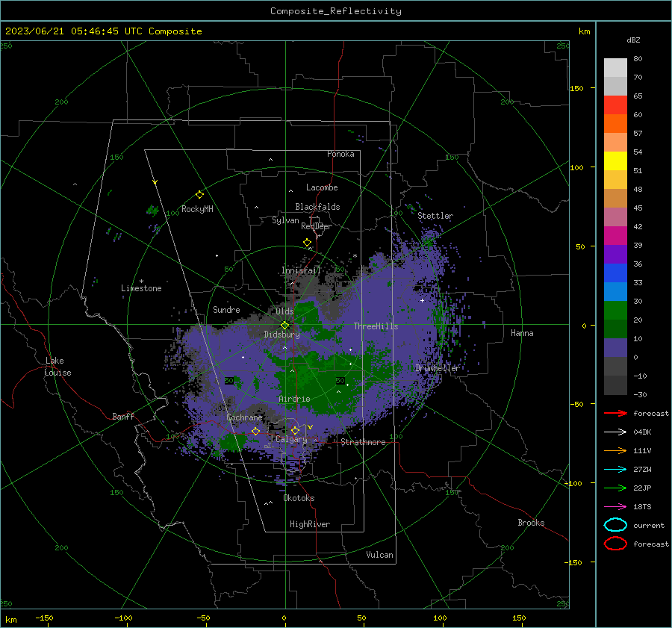
Task: Click the Lake Louise map label
Action: (x=58, y=367)
